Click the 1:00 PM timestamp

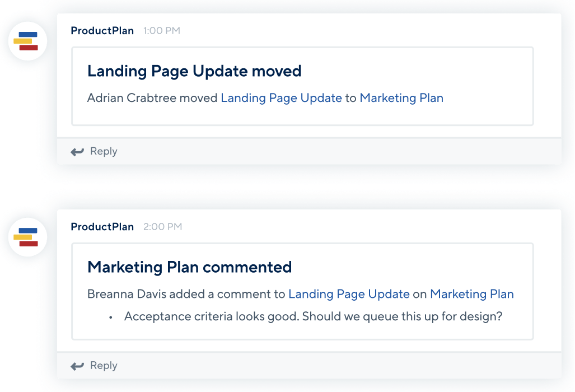pos(162,31)
